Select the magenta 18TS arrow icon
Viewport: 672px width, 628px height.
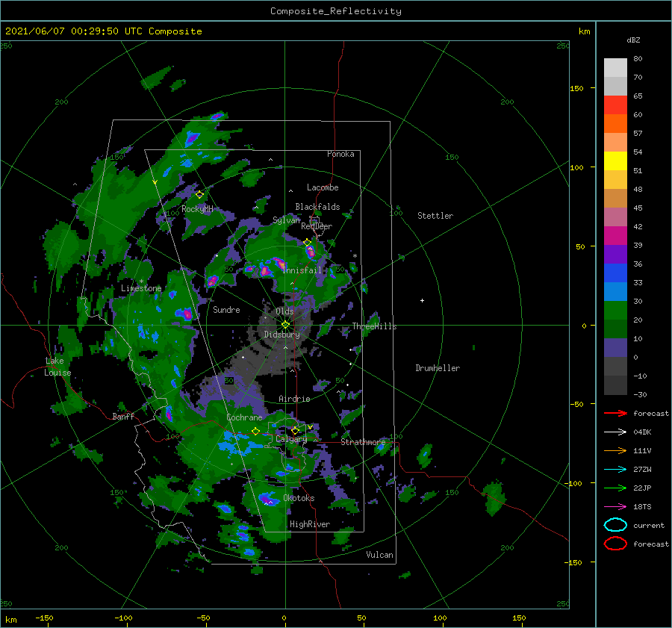[x=615, y=507]
